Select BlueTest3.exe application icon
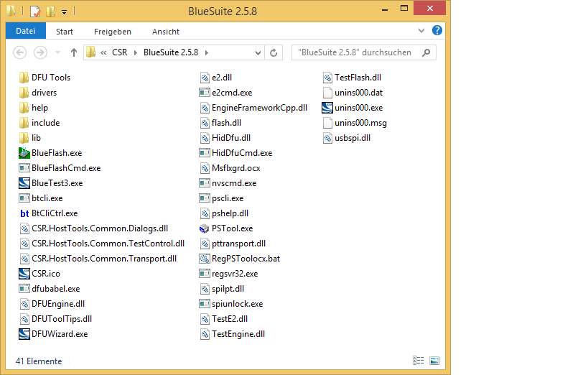This screenshot has width=588, height=375. (24, 183)
